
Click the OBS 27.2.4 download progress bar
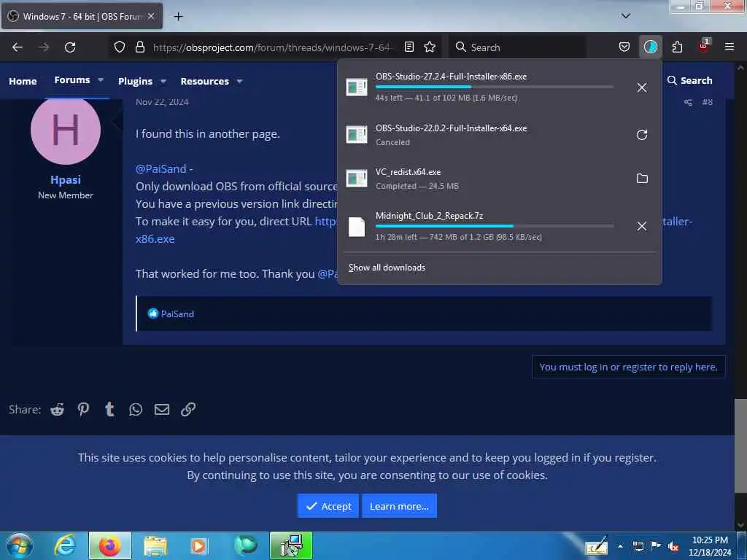click(495, 87)
